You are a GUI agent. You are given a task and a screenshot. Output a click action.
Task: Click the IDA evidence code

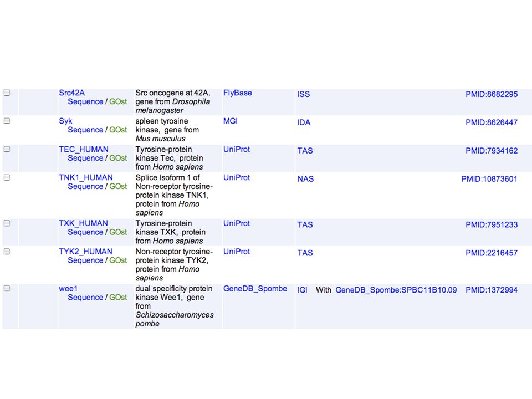304,122
